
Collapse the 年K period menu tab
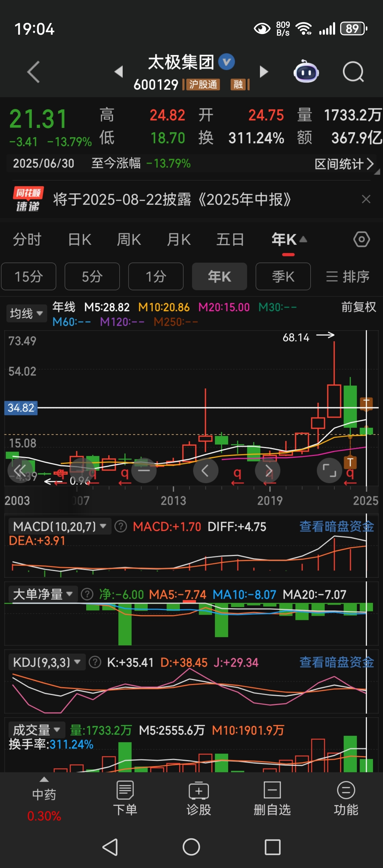[x=289, y=240]
